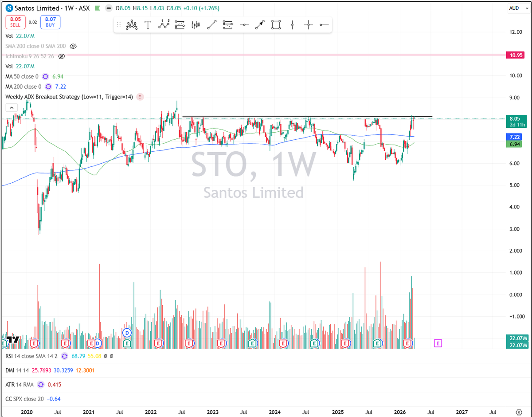This screenshot has width=532, height=417.
Task: Choose the Rectangle drawing tool
Action: (276, 25)
